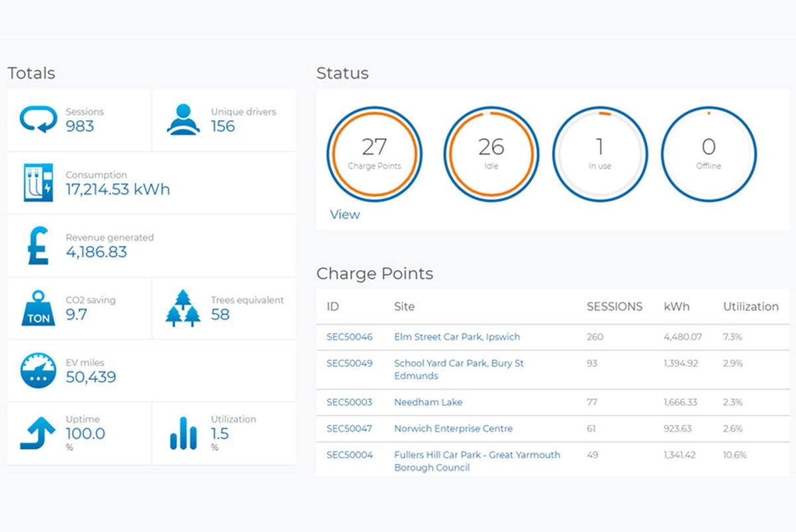
Task: Sort by the Site column header
Action: coord(405,306)
